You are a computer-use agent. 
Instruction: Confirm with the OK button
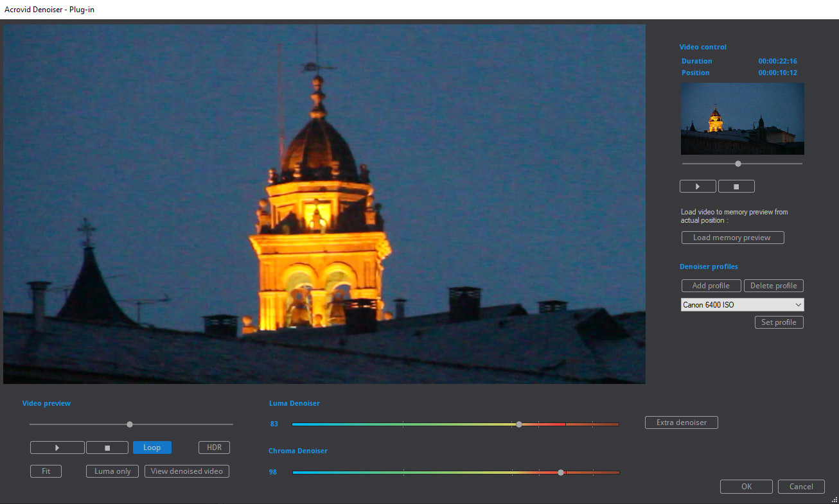point(746,487)
